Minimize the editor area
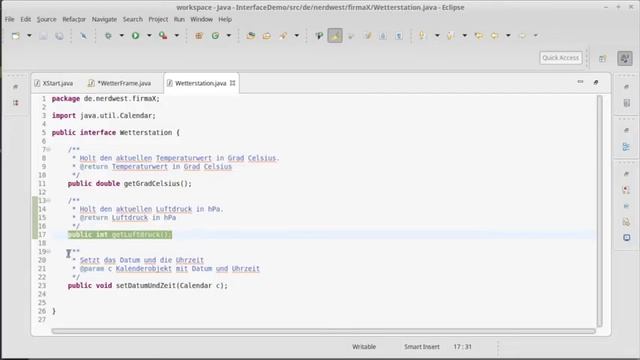The width and height of the screenshot is (640, 360). tap(580, 82)
